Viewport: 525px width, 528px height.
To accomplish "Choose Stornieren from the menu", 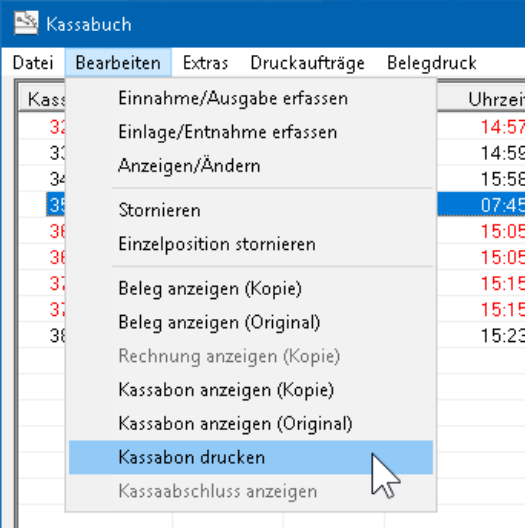I will 251,210.
